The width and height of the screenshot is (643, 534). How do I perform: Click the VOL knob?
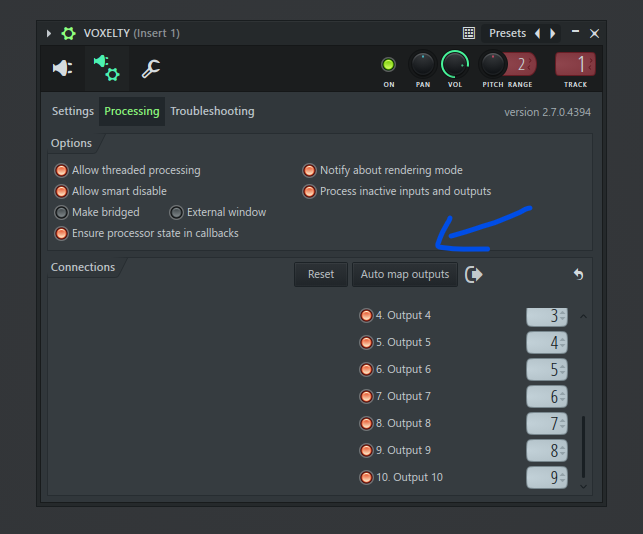tap(455, 65)
